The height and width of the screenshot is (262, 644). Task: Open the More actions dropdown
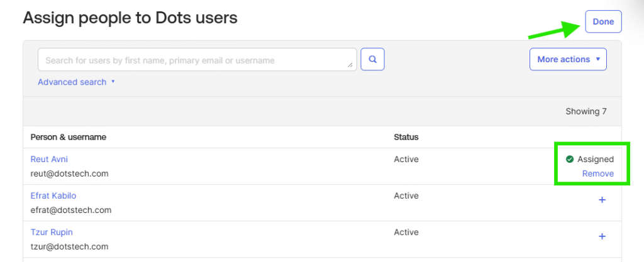coord(568,60)
